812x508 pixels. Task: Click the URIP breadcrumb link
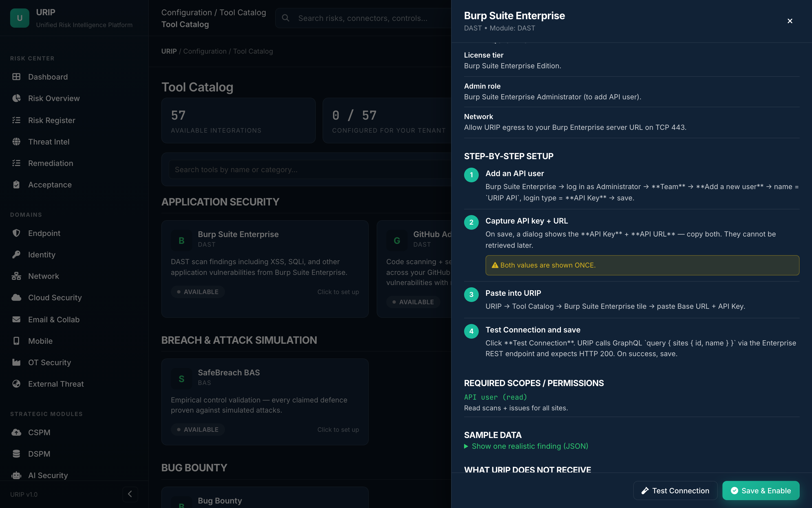[x=169, y=51]
